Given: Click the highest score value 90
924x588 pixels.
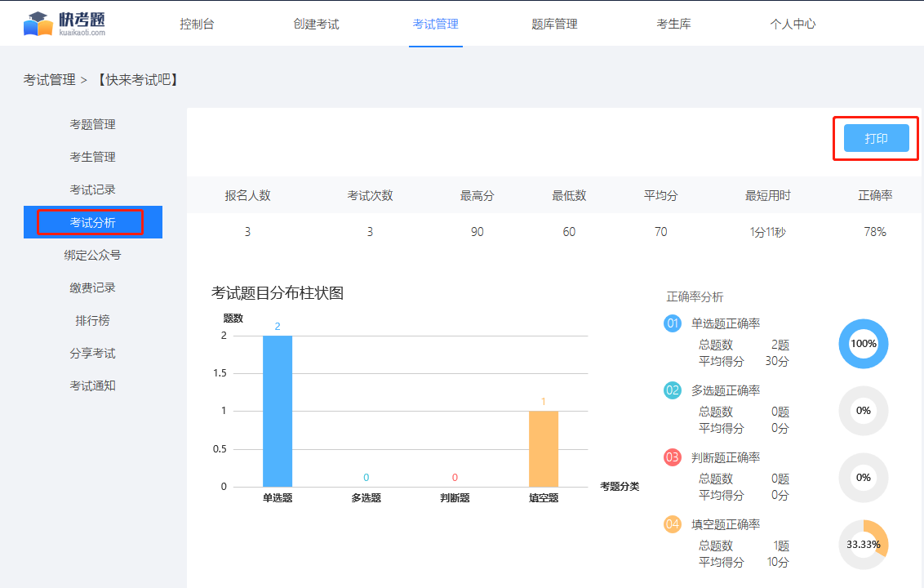Looking at the screenshot, I should tap(478, 233).
